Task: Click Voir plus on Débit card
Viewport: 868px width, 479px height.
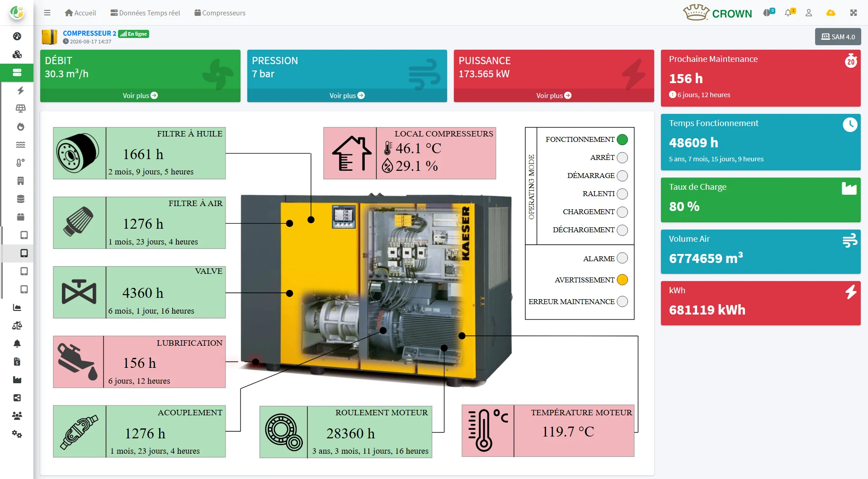Action: (x=140, y=95)
